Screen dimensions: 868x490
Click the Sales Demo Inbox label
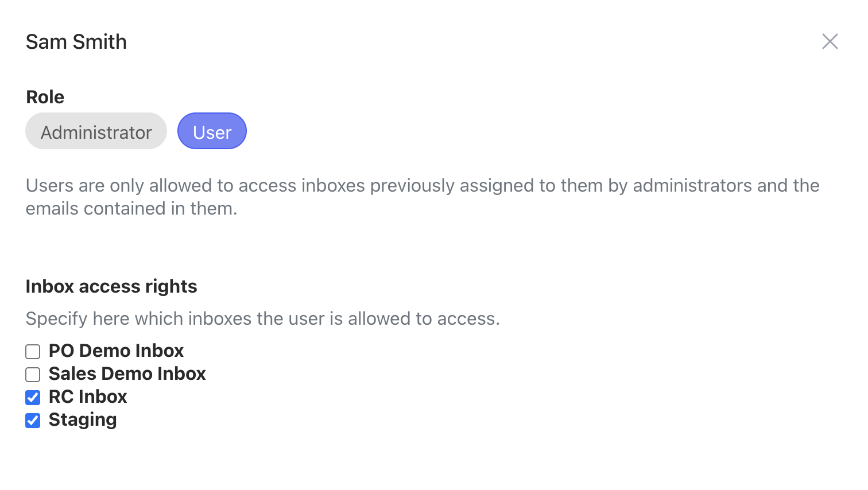126,374
